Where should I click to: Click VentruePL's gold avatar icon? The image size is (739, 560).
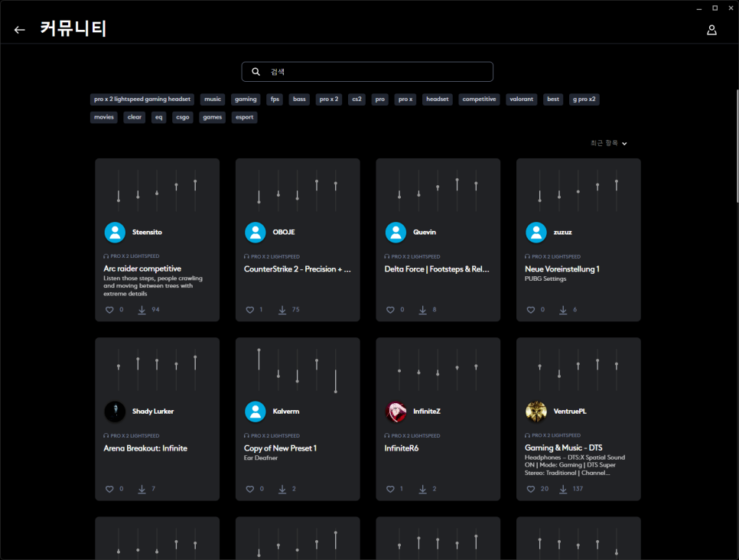(536, 412)
